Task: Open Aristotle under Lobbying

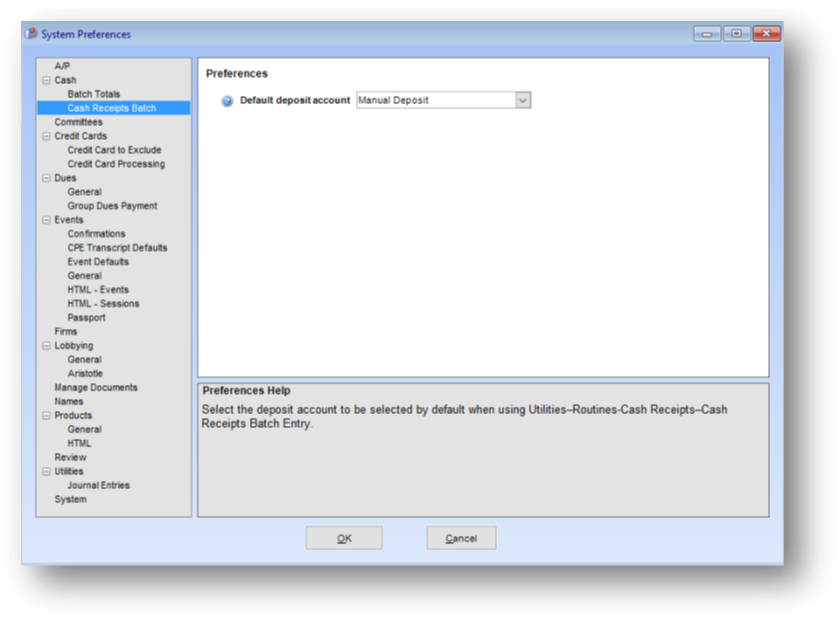Action: point(85,374)
